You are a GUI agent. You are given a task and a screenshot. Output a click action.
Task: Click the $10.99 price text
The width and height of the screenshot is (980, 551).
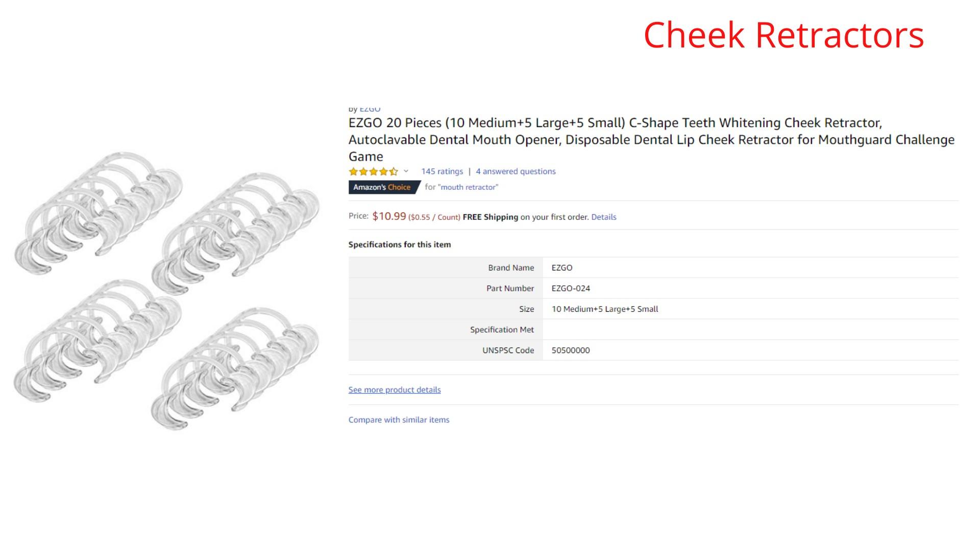(389, 216)
